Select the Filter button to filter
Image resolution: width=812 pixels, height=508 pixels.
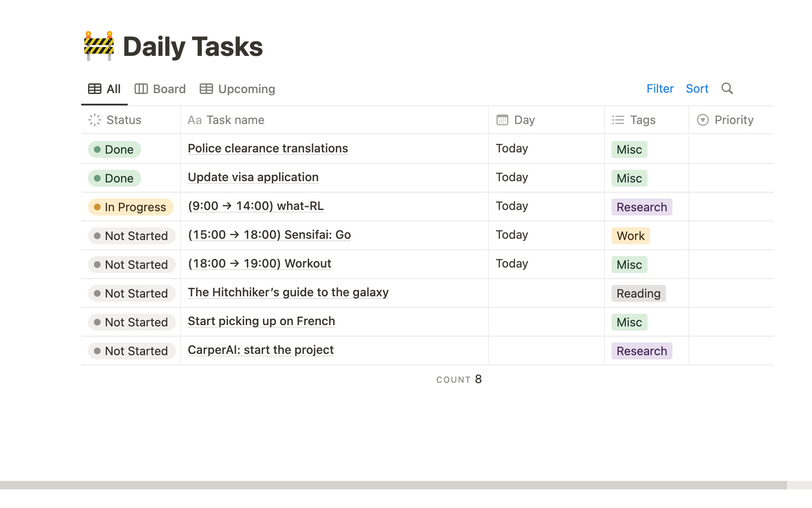[660, 89]
